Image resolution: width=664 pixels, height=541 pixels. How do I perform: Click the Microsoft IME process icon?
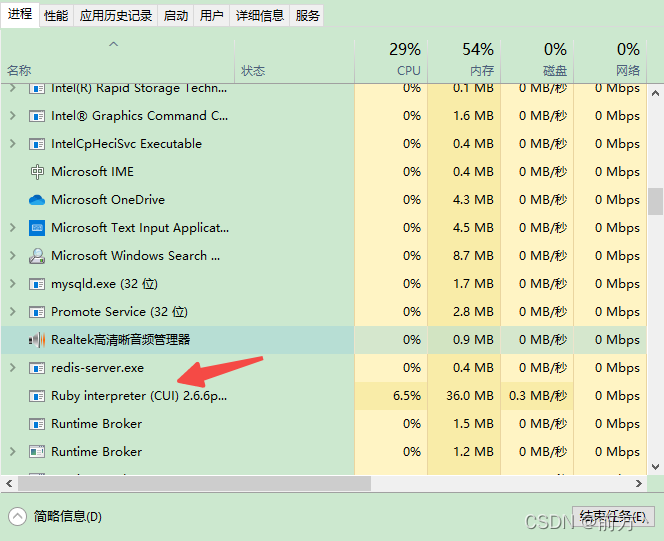coord(37,172)
